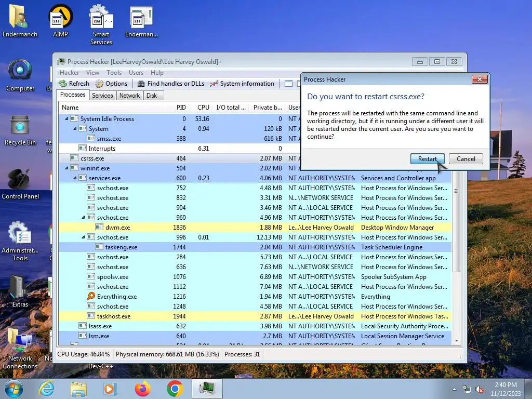
Task: Open the Hacker menu
Action: (x=69, y=73)
